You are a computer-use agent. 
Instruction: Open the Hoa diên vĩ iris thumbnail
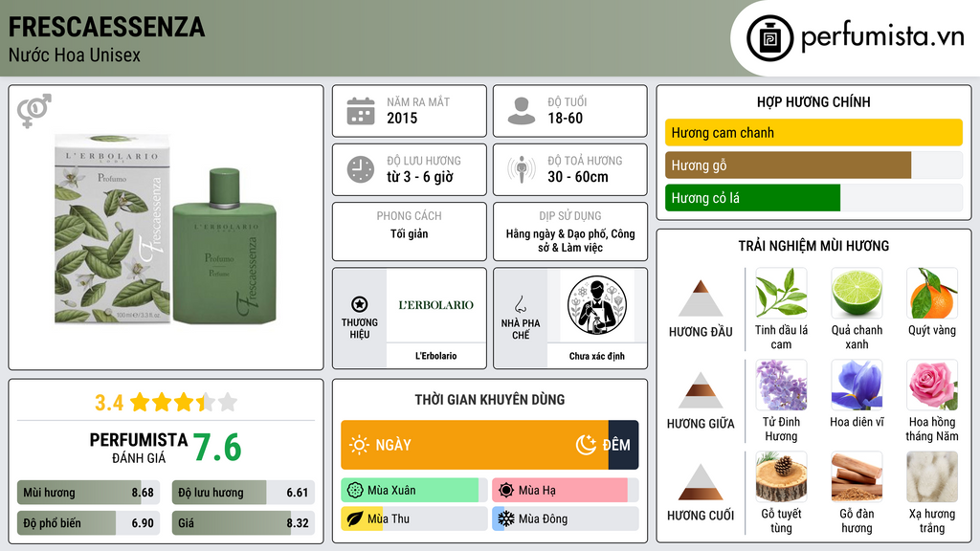[x=857, y=386]
